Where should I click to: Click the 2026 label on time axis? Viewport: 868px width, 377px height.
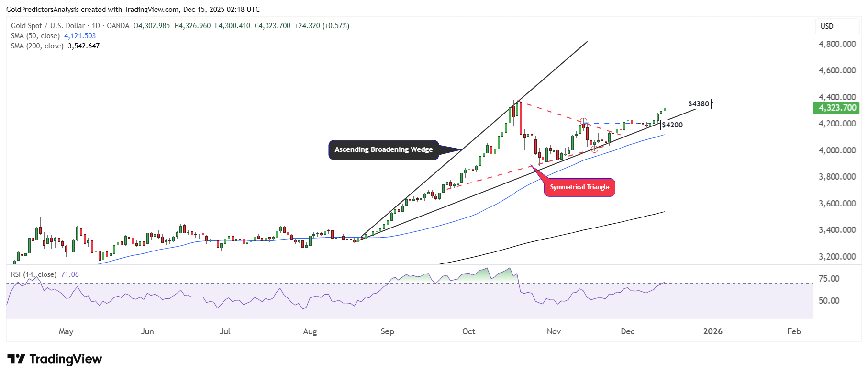click(712, 331)
